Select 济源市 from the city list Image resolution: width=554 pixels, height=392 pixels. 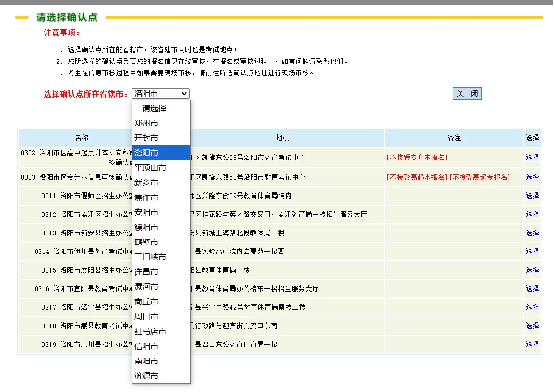(161, 375)
